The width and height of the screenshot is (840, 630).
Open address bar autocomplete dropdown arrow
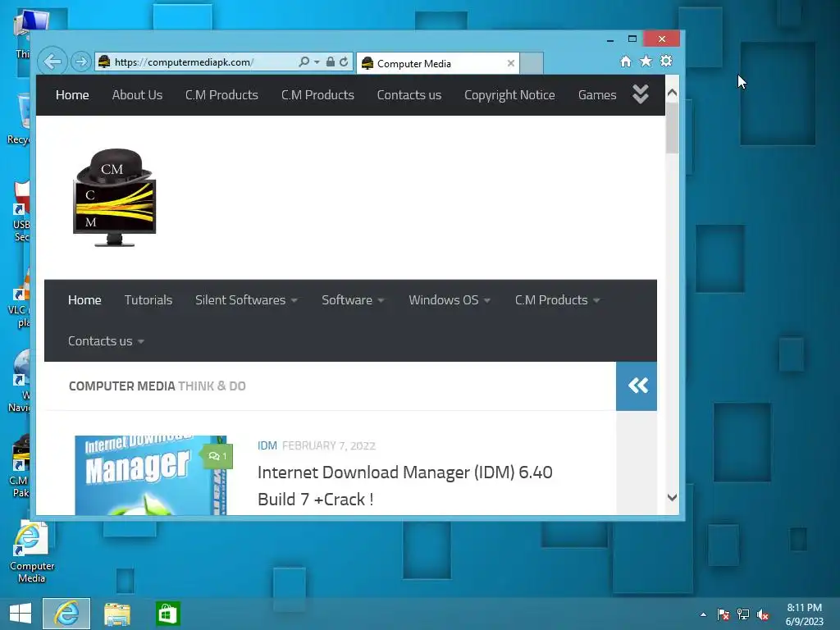point(317,62)
